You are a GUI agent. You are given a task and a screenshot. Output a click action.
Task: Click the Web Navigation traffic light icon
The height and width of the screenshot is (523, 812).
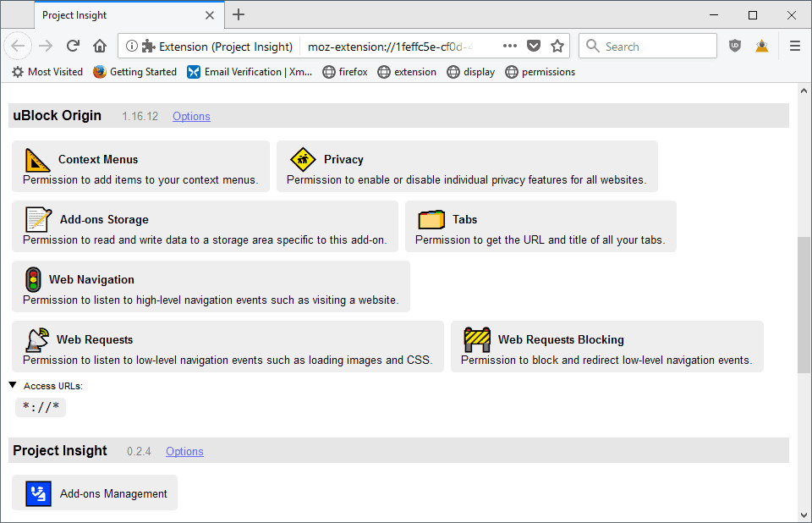coord(33,280)
